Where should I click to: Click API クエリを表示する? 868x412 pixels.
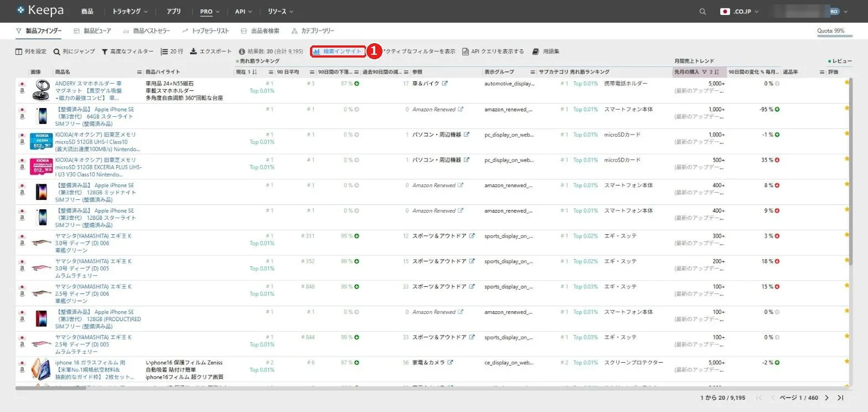coord(493,51)
